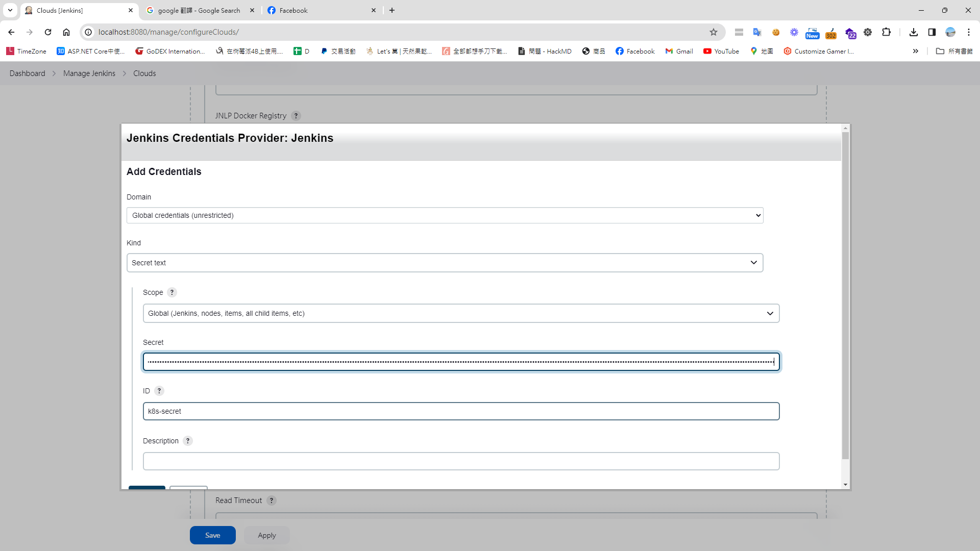Click inside the Description text field

pyautogui.click(x=461, y=461)
